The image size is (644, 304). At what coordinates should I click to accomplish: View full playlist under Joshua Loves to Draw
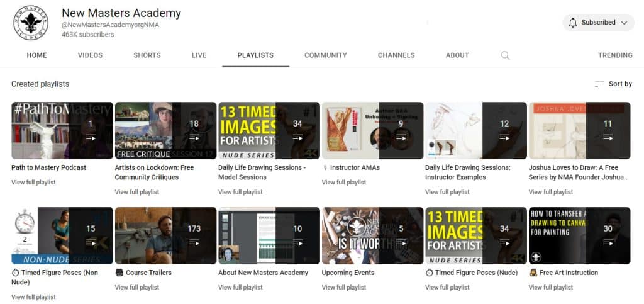(x=551, y=192)
